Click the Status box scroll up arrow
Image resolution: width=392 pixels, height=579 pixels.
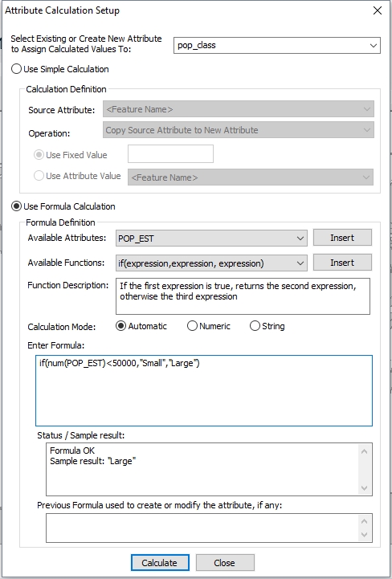coord(365,451)
